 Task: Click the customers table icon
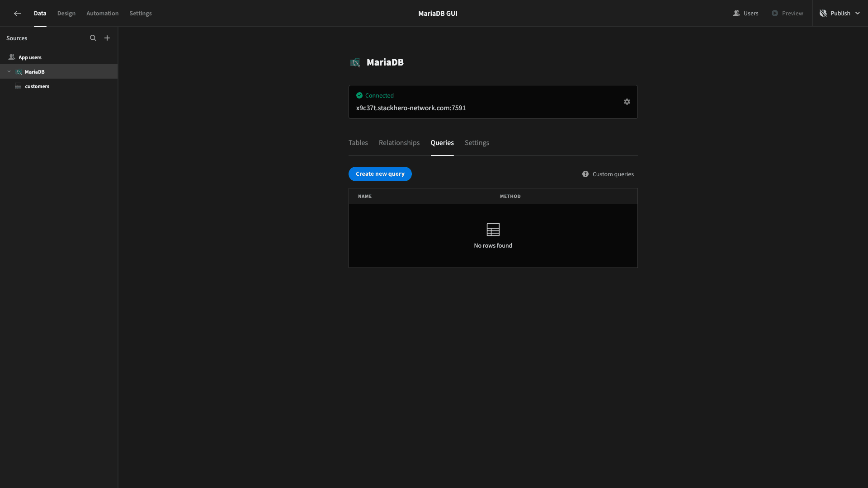pos(18,86)
